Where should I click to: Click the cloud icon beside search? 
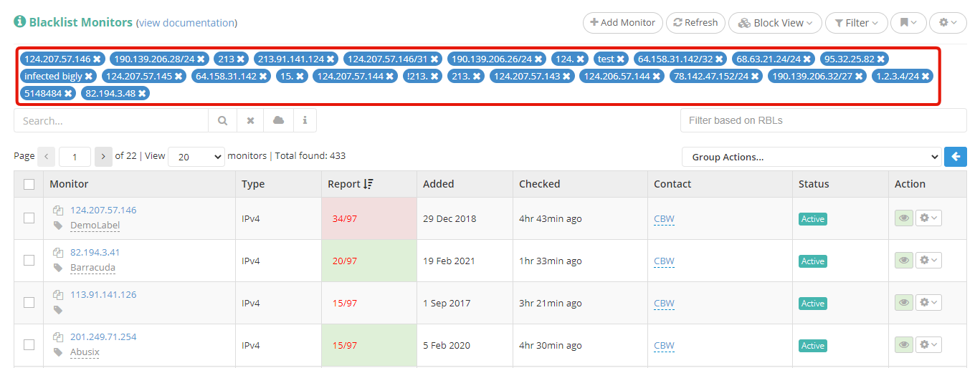[x=278, y=121]
